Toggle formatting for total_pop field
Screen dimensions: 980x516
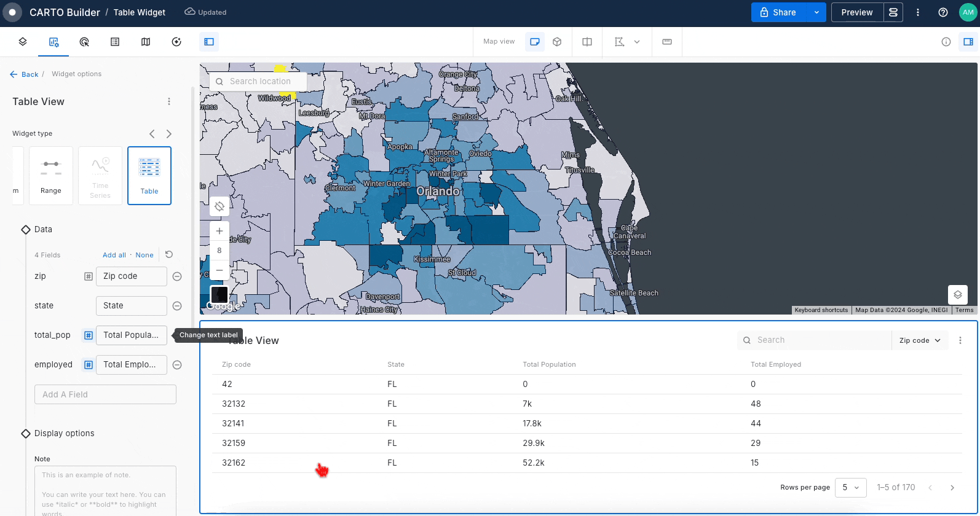89,335
